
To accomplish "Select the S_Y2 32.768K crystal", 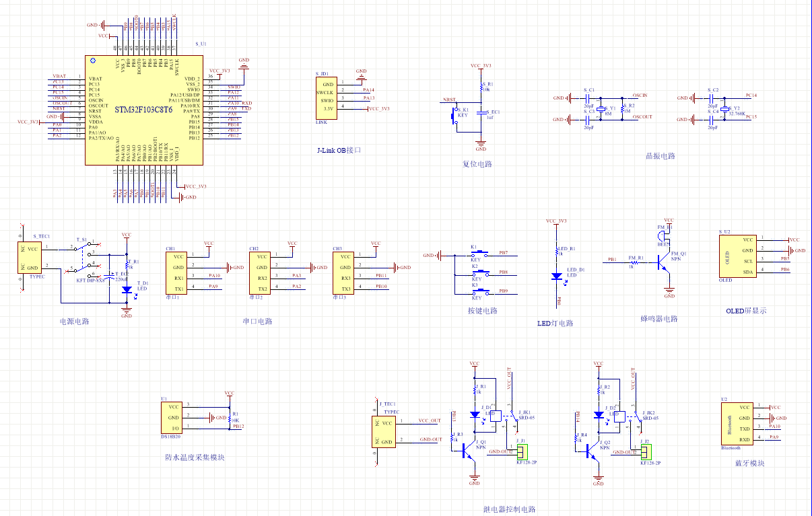I will point(726,110).
